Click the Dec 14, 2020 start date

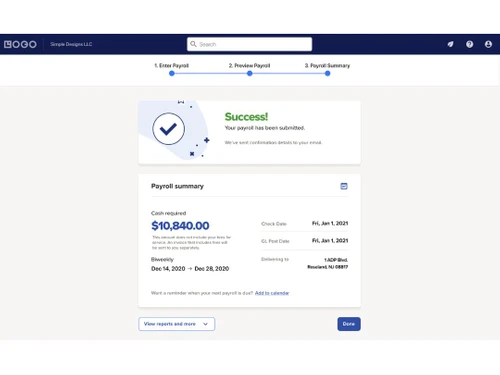click(x=168, y=269)
